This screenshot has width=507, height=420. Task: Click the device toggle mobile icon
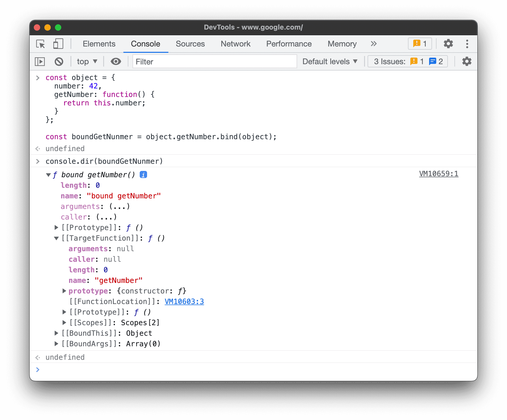pos(58,44)
